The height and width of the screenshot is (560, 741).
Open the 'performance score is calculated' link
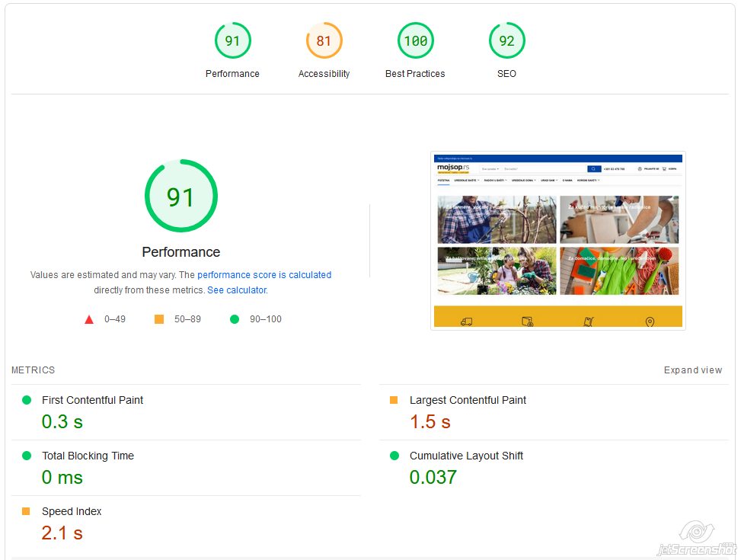click(x=264, y=275)
